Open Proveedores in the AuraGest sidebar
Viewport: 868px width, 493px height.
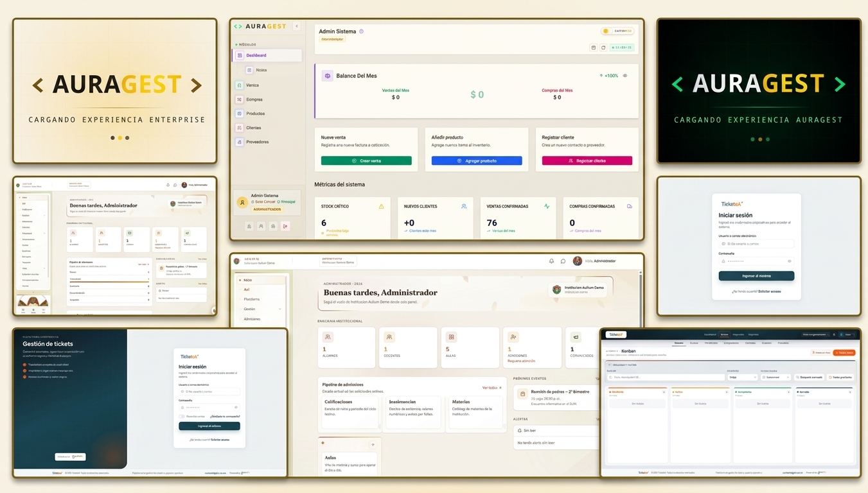click(257, 142)
